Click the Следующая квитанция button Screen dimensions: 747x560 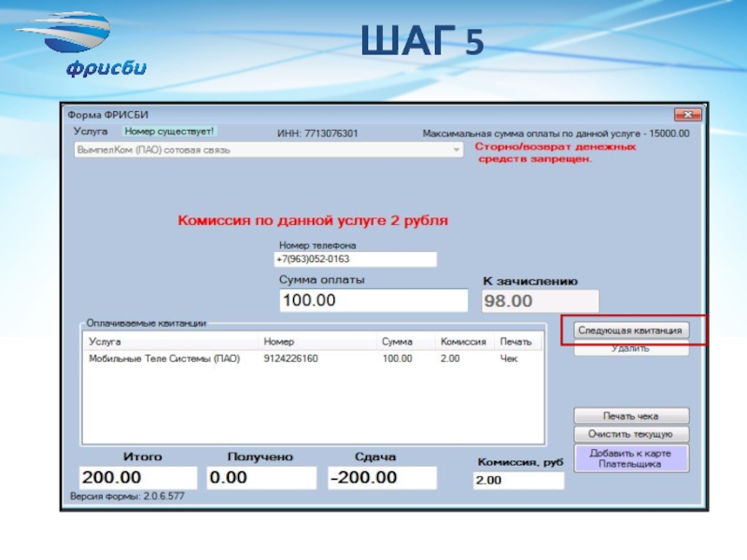pyautogui.click(x=631, y=330)
